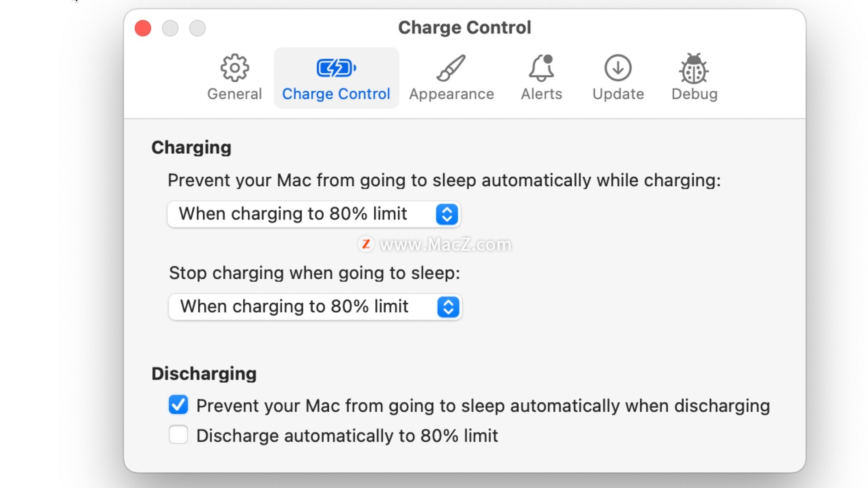Click the General tab label
The width and height of the screenshot is (868, 488).
[x=234, y=94]
